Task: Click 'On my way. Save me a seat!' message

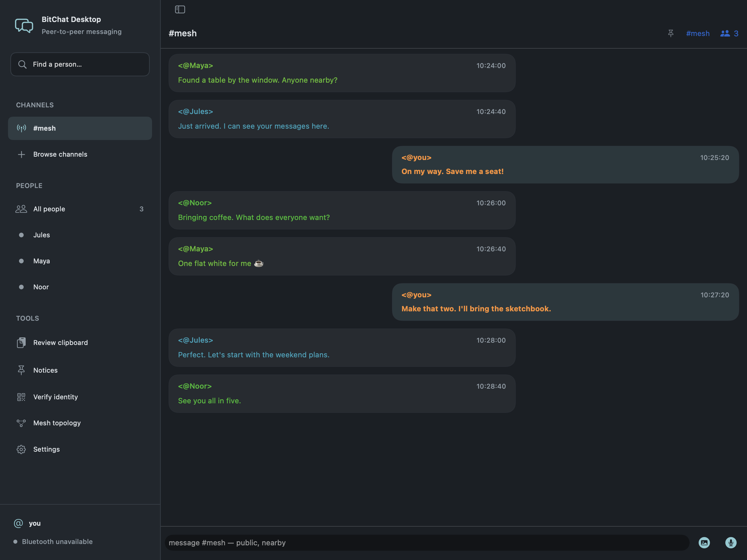Action: (453, 171)
